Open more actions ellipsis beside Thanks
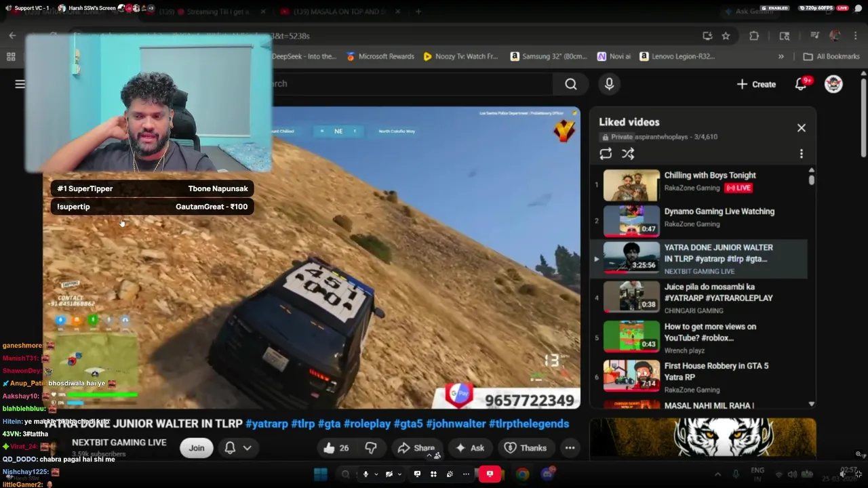The height and width of the screenshot is (488, 868). 570,448
